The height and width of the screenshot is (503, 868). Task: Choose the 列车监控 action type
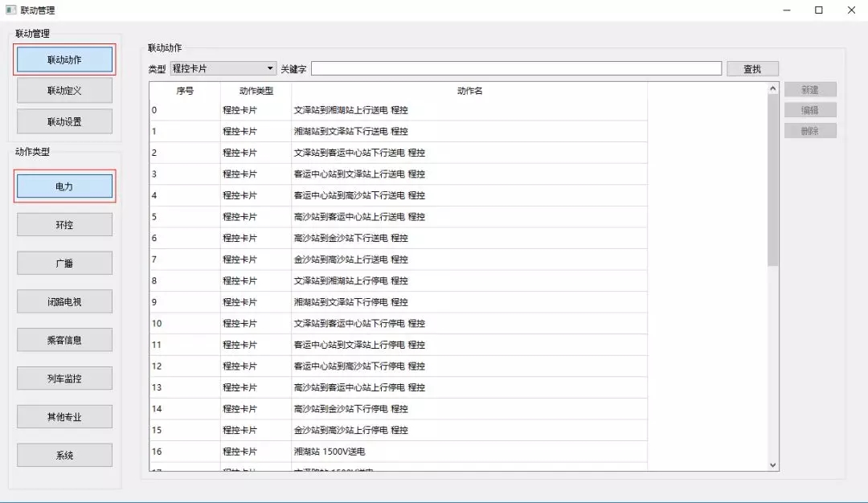[64, 378]
